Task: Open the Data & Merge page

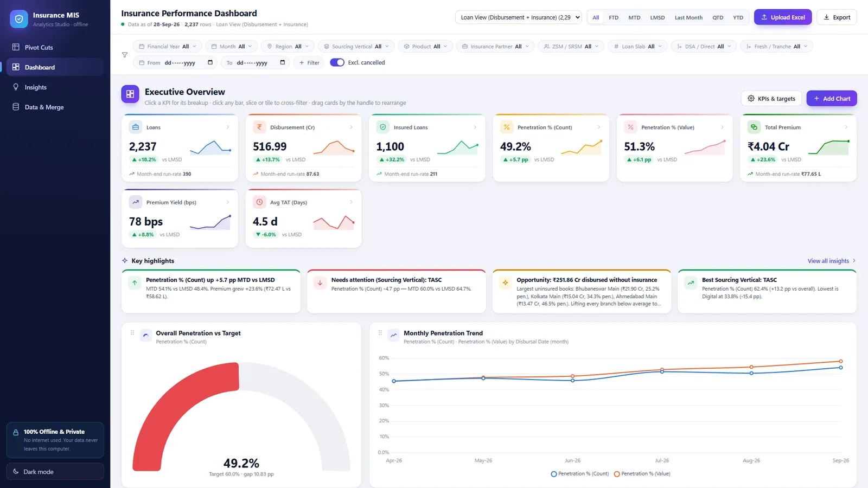Action: (x=55, y=107)
